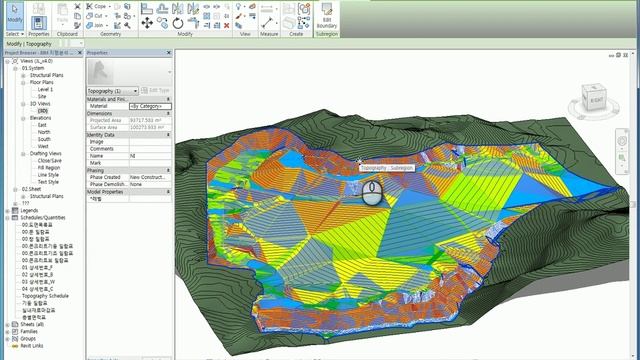This screenshot has height=360, width=640.
Task: Activate the Copy tool in Modify panel
Action: pyautogui.click(x=162, y=23)
